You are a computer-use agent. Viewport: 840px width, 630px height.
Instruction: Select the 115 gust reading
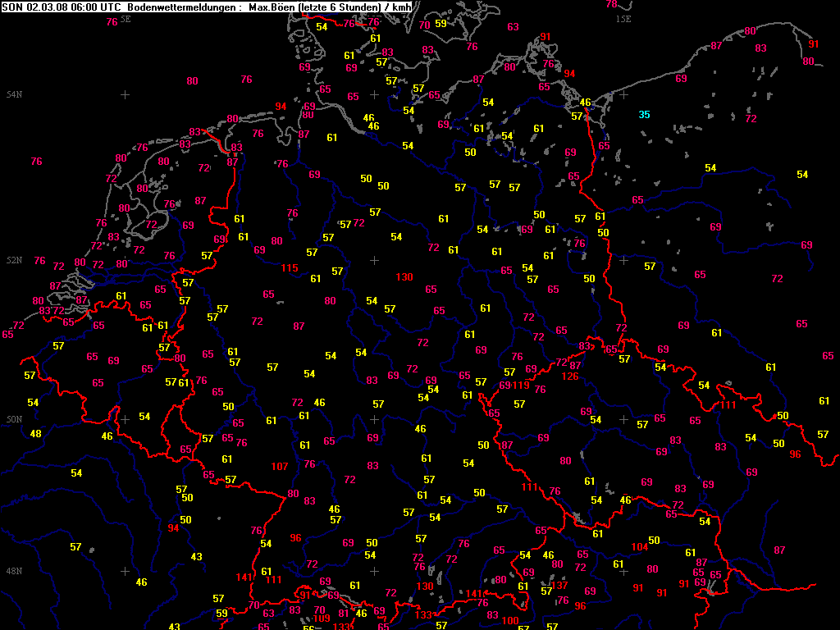point(290,268)
